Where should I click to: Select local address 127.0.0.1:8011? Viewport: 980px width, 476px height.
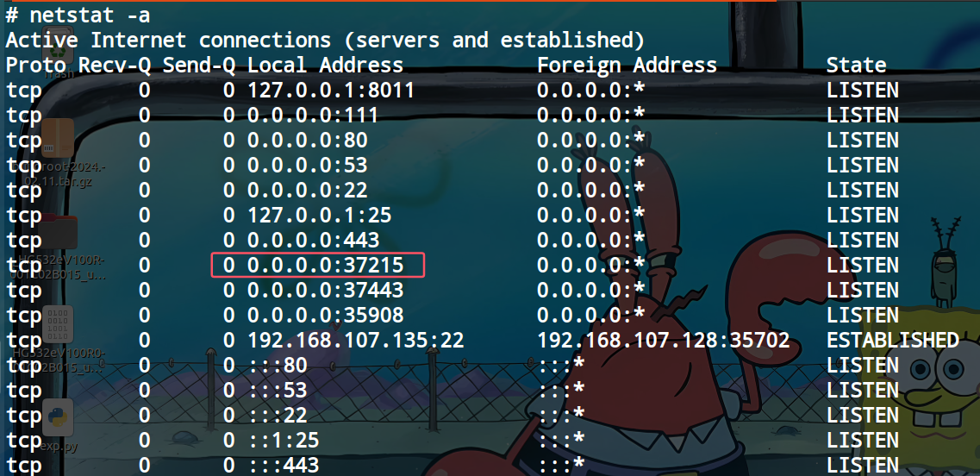331,90
